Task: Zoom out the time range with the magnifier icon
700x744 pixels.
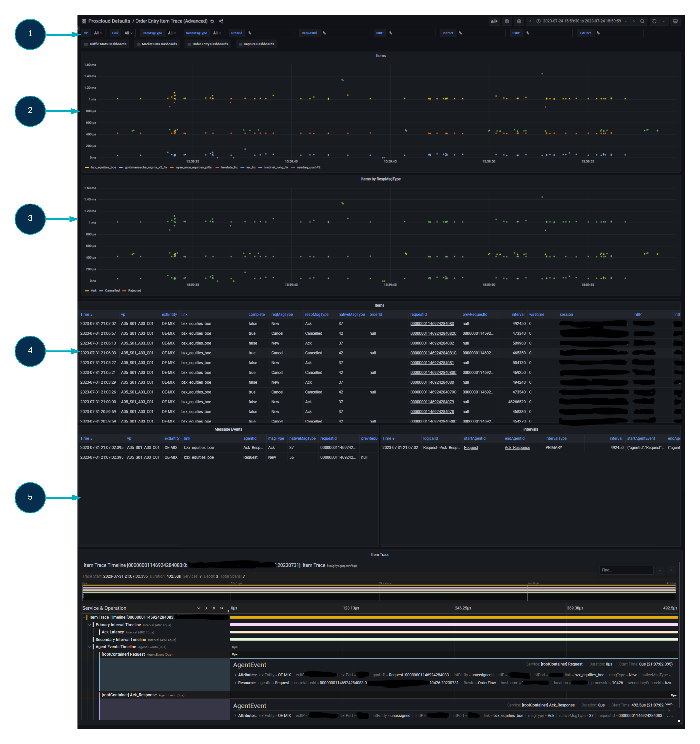Action: [642, 21]
